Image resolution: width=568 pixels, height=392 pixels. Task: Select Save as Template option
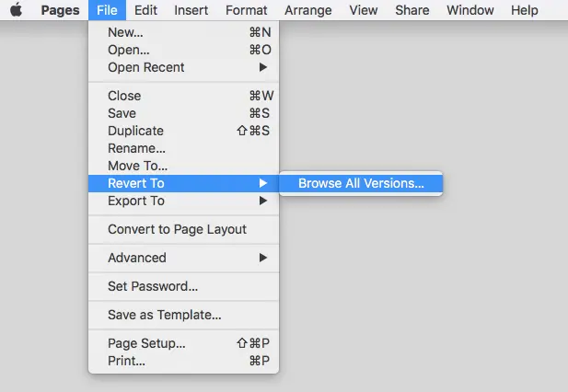pos(164,315)
